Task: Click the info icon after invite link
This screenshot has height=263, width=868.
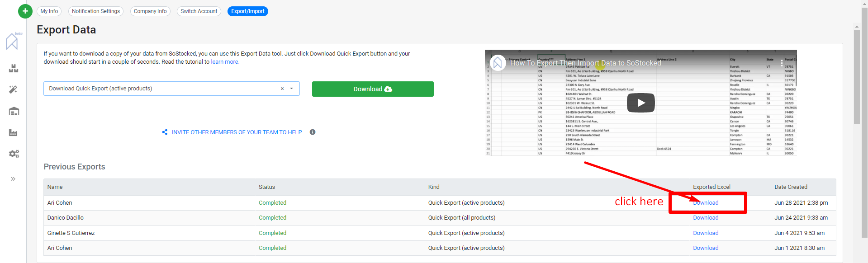Action: [313, 132]
